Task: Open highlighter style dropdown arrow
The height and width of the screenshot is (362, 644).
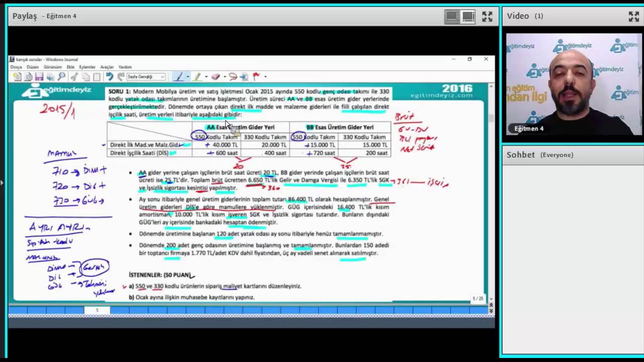Action: [206, 77]
